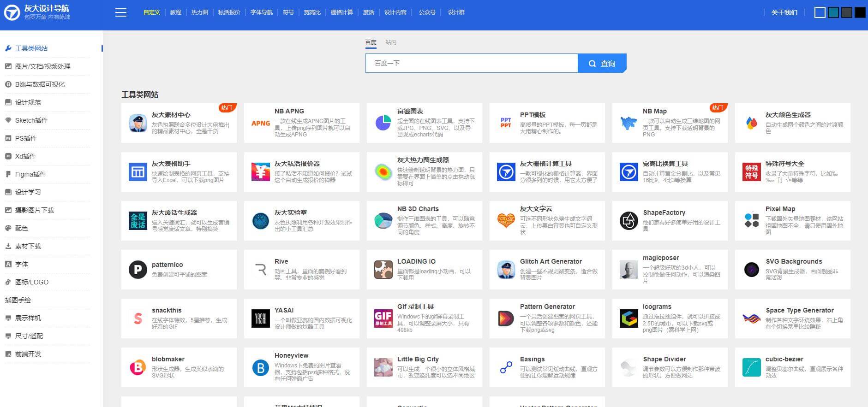Screen dimensions: 868x407
Task: Go to Sketch插件 in the sidebar
Action: (x=31, y=120)
